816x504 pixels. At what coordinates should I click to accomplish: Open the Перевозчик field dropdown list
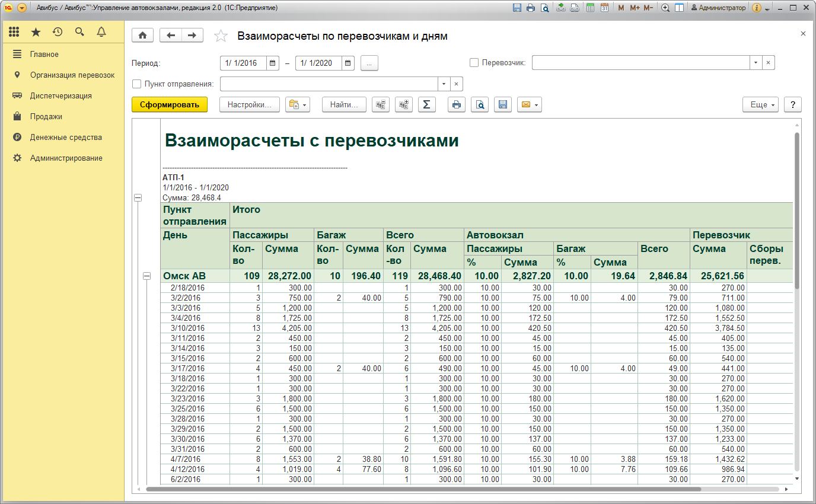pos(756,63)
